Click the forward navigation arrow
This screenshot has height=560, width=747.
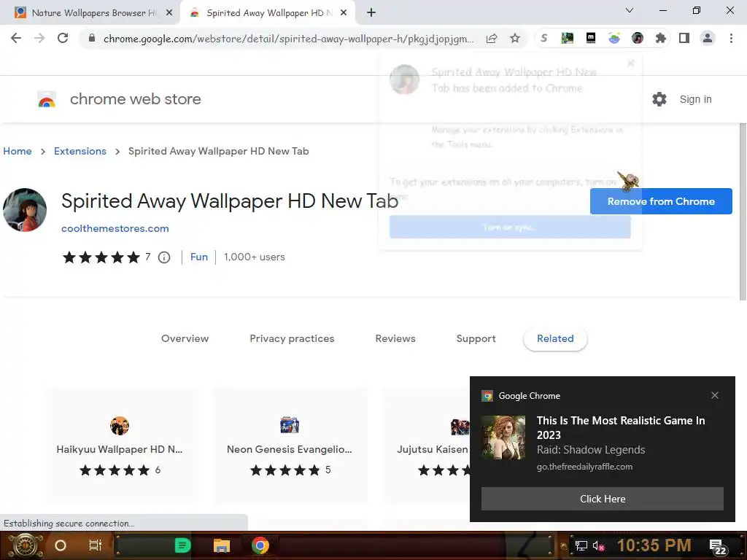39,38
